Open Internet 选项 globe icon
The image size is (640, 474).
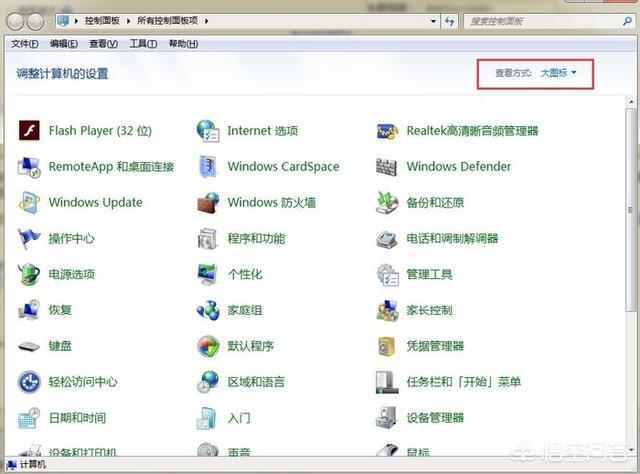[208, 131]
